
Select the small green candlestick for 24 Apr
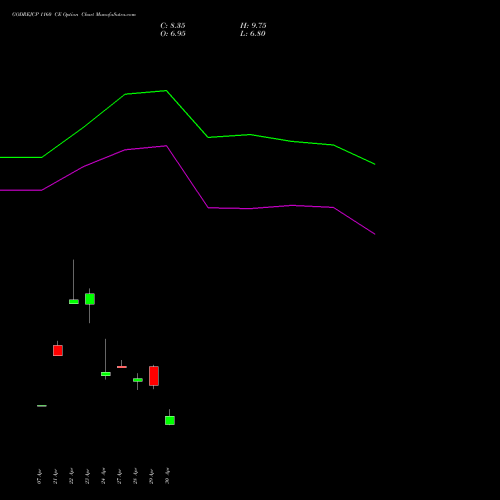pyautogui.click(x=106, y=374)
